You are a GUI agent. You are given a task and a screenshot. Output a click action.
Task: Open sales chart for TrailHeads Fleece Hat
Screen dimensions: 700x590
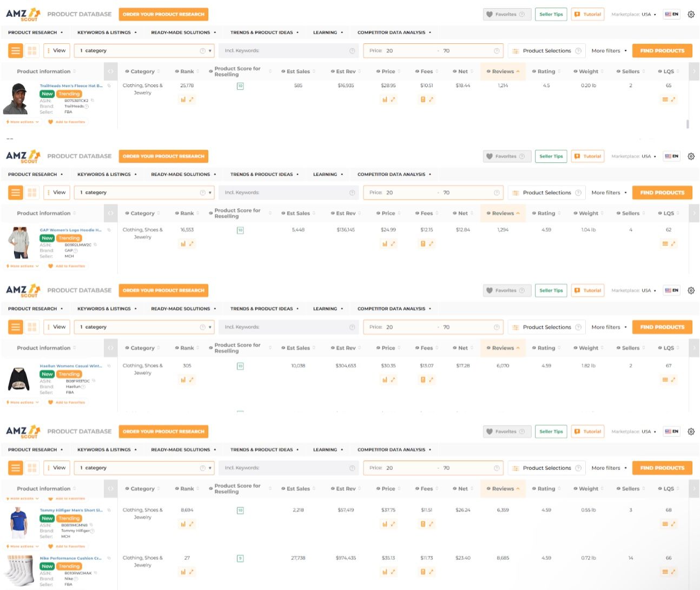(x=183, y=100)
